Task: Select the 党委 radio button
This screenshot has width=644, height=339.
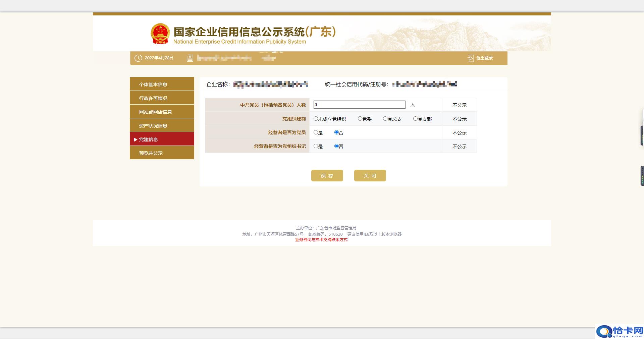Action: pos(360,119)
